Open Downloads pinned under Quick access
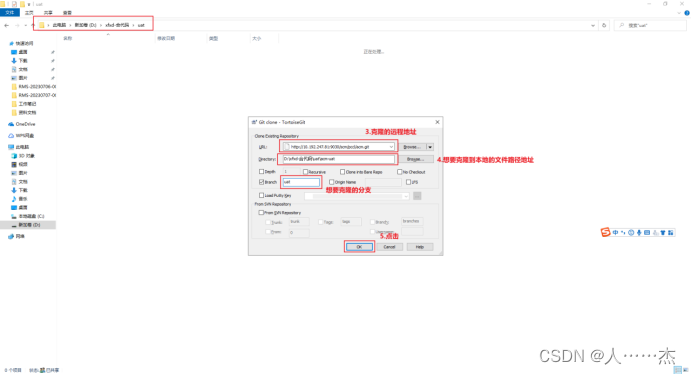The height and width of the screenshot is (374, 691). pyautogui.click(x=22, y=61)
